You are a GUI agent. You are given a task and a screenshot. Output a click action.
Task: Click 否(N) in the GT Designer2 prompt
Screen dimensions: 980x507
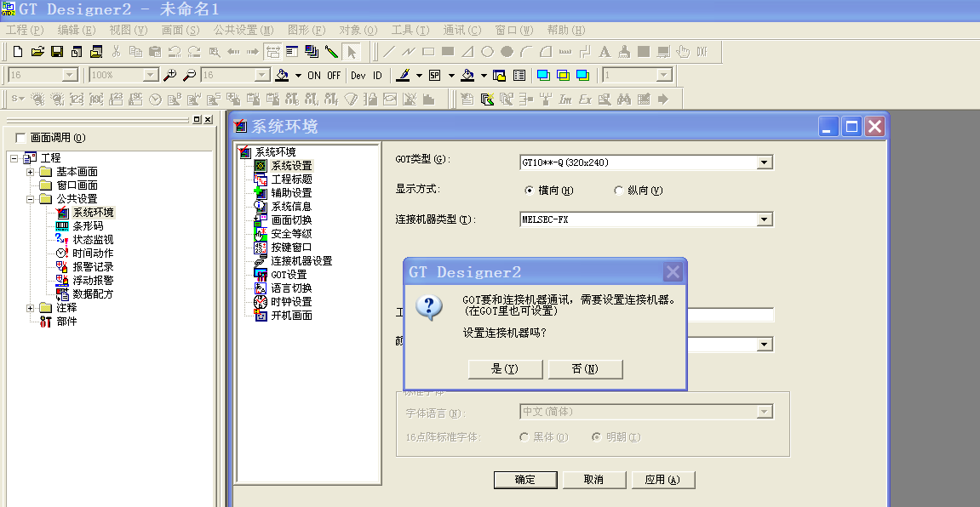click(x=585, y=369)
